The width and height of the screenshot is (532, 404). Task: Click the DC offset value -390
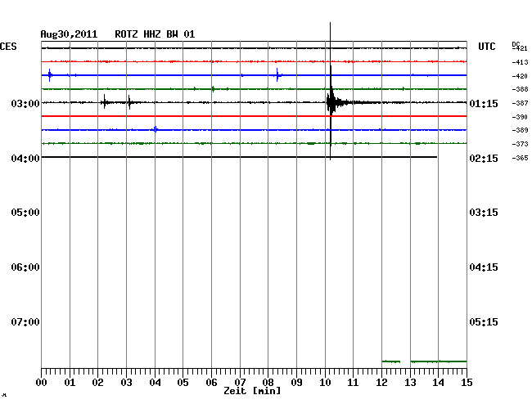(x=520, y=117)
